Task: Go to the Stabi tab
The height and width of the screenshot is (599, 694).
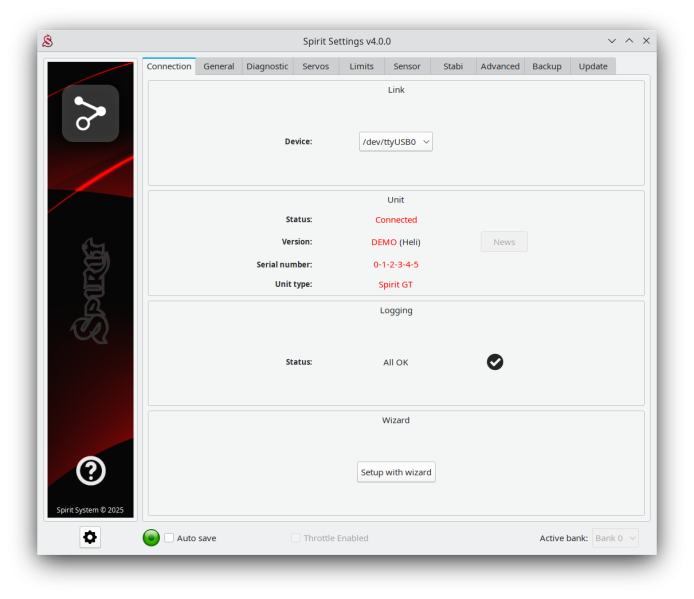Action: [453, 66]
